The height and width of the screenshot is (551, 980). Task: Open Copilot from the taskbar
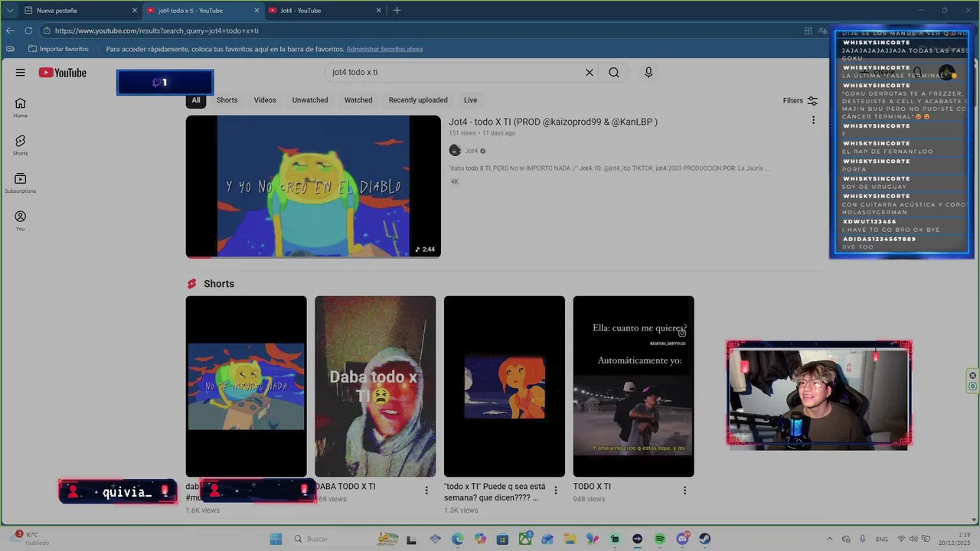tap(480, 539)
